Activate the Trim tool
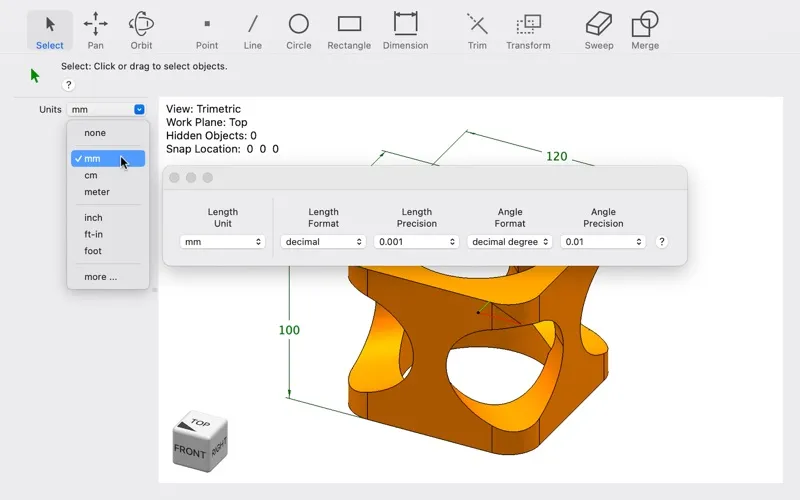The height and width of the screenshot is (500, 800). click(477, 31)
